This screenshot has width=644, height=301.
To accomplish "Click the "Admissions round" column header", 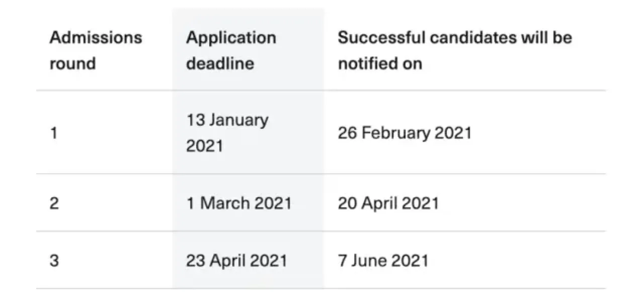I will coord(96,50).
